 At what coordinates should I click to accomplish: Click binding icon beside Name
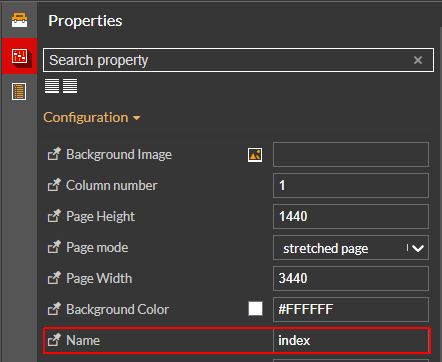tap(54, 340)
